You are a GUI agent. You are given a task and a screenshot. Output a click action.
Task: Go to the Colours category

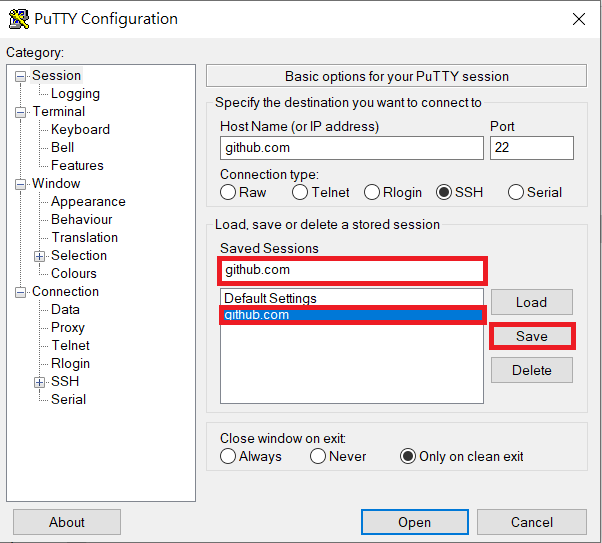(x=74, y=273)
